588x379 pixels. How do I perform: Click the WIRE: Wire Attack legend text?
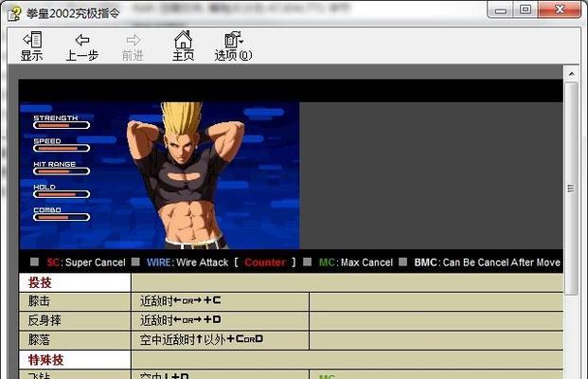tap(187, 262)
